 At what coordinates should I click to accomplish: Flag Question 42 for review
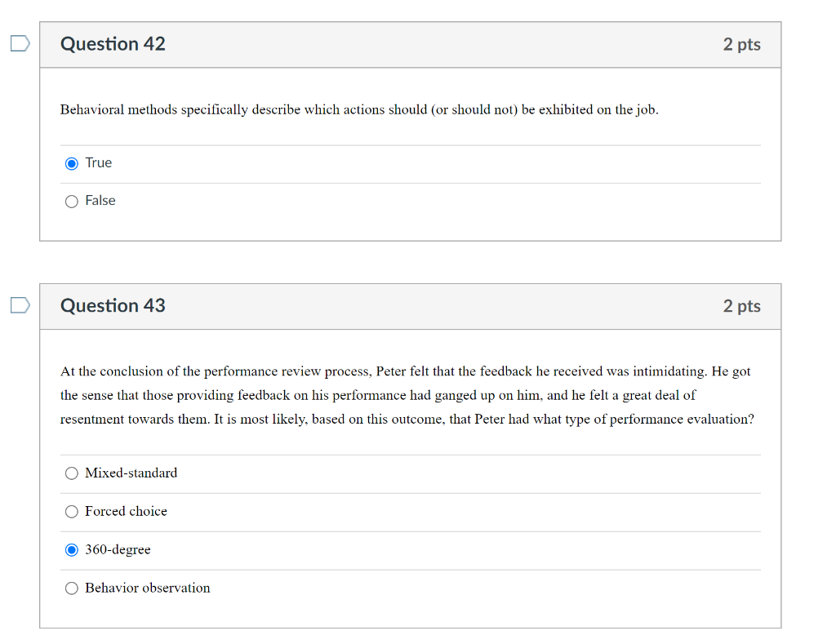click(x=18, y=44)
